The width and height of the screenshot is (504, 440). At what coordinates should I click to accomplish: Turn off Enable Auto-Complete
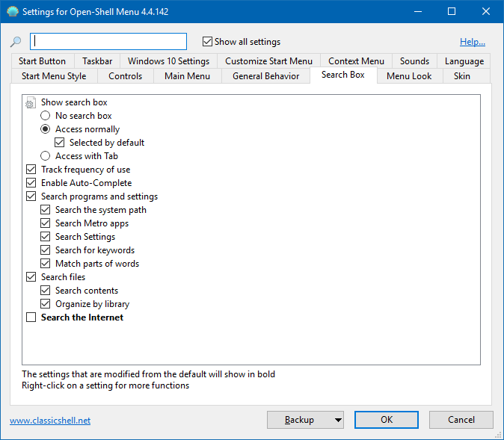pos(31,183)
